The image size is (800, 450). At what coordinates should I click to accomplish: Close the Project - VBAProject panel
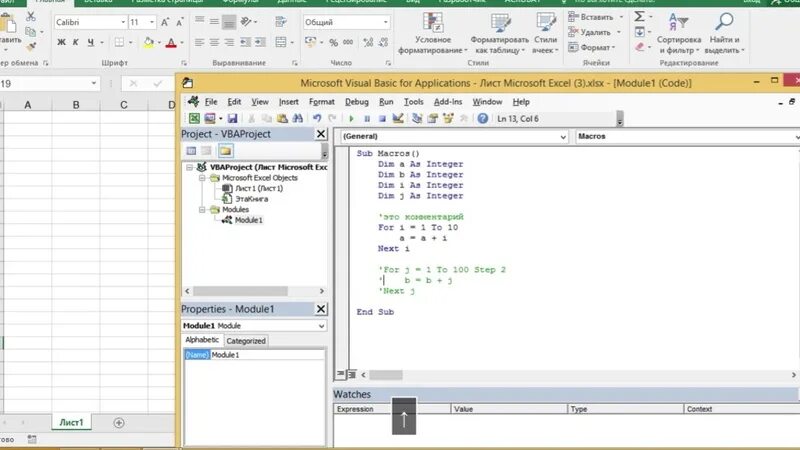click(320, 134)
